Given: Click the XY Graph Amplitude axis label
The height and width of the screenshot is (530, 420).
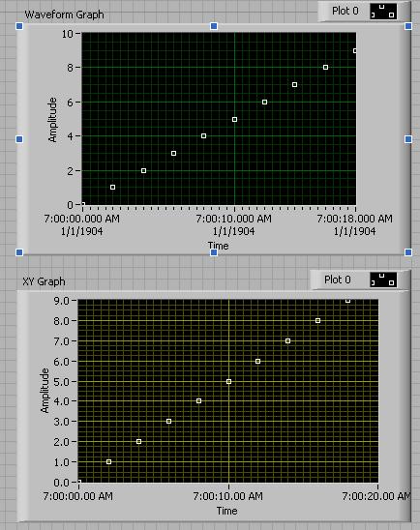Looking at the screenshot, I should coord(45,391).
